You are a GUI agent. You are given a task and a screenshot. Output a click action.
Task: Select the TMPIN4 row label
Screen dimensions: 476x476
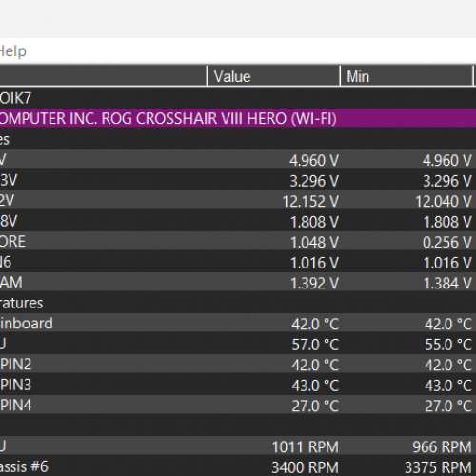coord(16,406)
